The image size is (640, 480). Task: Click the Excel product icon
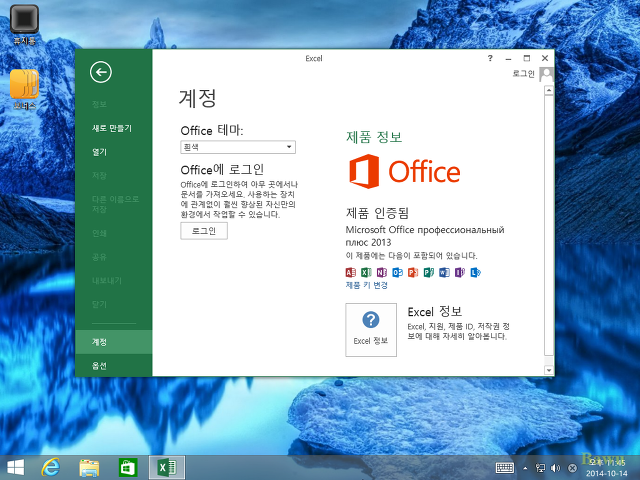[366, 272]
